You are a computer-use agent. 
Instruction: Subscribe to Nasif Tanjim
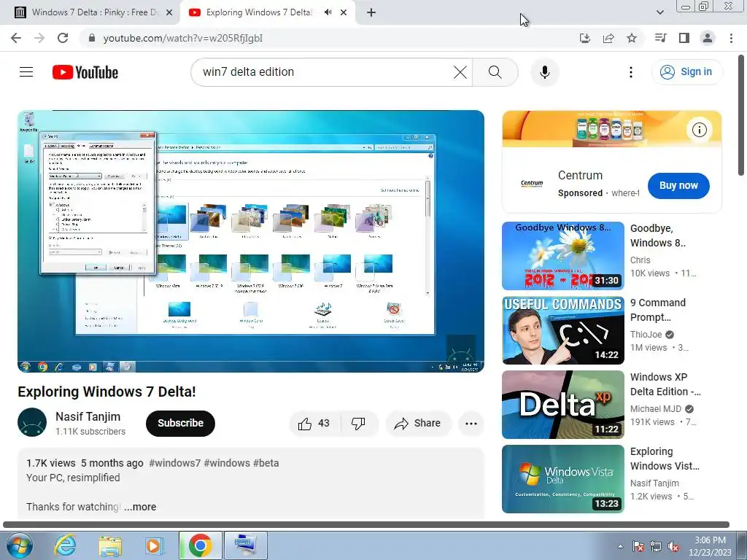coord(181,424)
